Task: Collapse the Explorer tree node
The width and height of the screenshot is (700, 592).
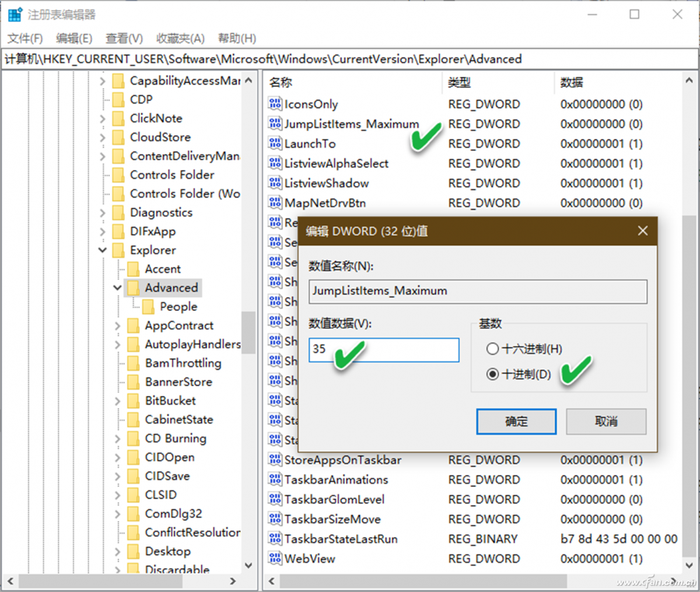Action: (103, 250)
